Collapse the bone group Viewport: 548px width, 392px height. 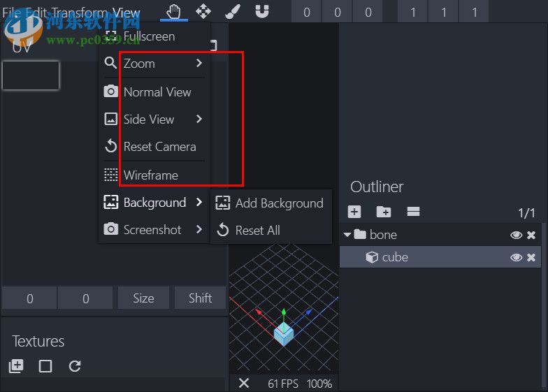click(347, 235)
